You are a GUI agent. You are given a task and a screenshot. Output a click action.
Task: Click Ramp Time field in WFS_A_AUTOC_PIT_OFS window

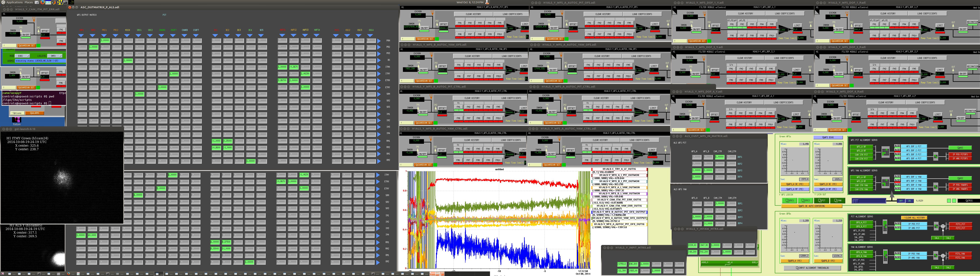(x=661, y=37)
